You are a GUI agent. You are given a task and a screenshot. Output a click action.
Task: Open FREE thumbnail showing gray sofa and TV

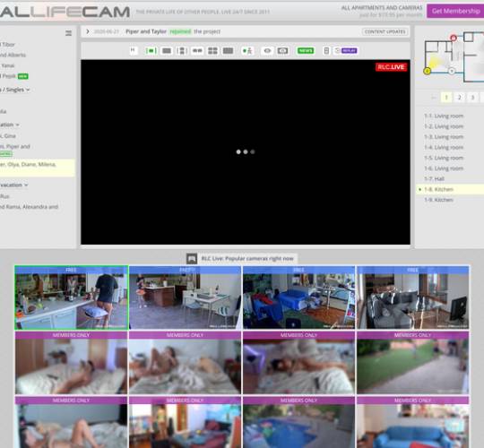[412, 297]
